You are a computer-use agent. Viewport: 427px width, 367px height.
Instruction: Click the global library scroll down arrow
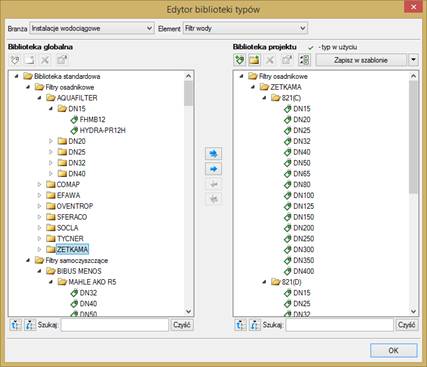(188, 311)
